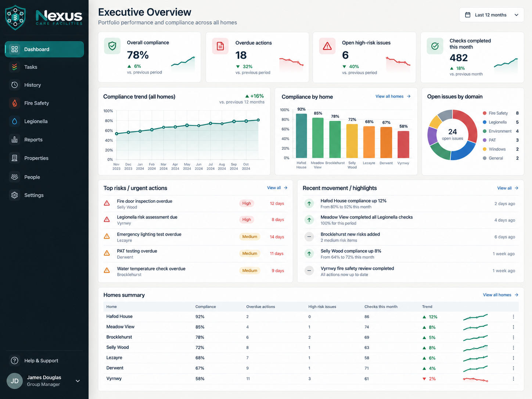Click up-arrow icon beside Selly Wood compliance up
532x399 pixels.
[309, 254]
